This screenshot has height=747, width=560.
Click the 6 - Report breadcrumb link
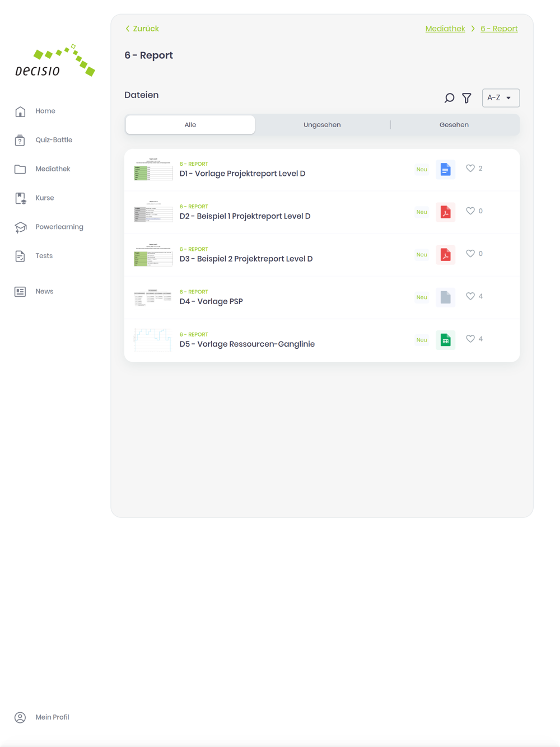[x=499, y=29]
